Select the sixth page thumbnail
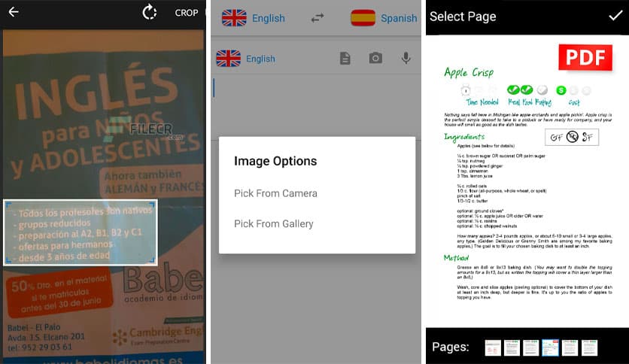 tap(589, 347)
